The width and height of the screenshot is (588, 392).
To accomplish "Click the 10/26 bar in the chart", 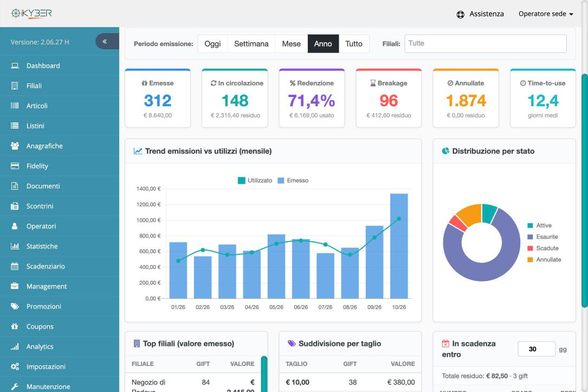I will tap(399, 246).
